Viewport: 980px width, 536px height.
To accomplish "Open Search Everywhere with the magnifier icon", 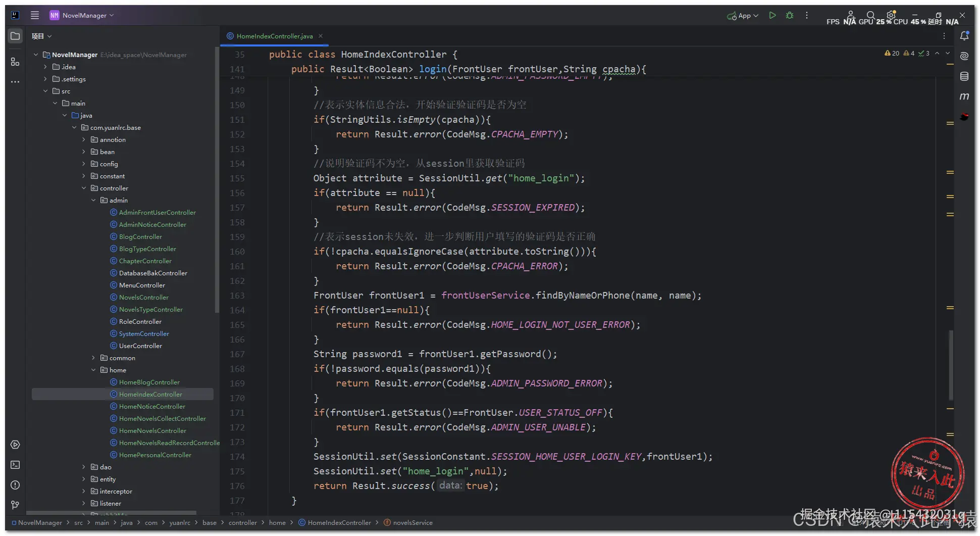I will tap(870, 15).
